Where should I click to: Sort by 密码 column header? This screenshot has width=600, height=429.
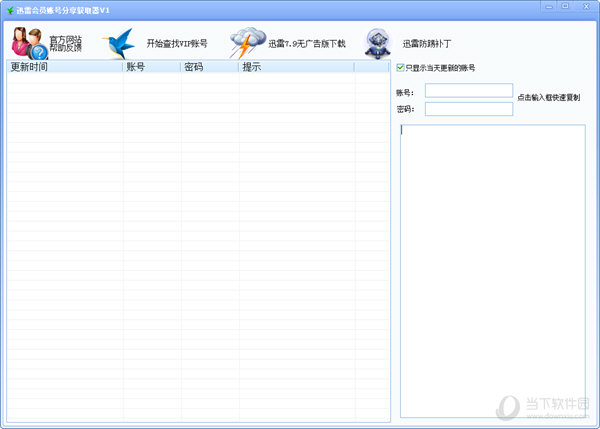tap(210, 67)
